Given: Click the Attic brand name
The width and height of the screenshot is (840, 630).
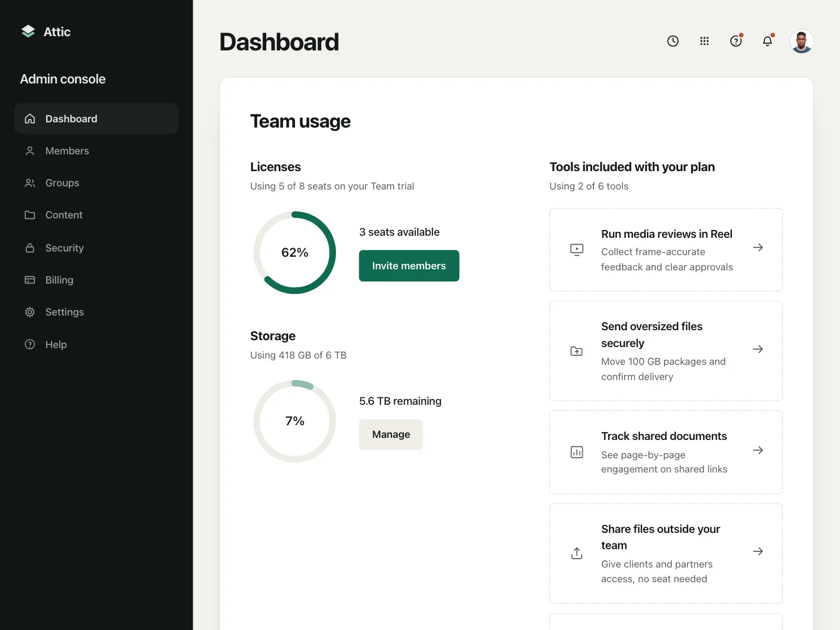Looking at the screenshot, I should click(57, 31).
